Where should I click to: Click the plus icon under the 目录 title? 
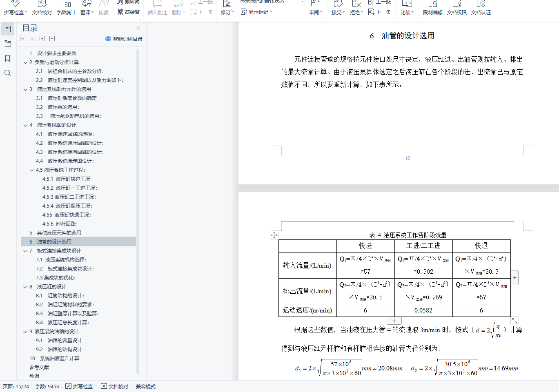point(42,39)
